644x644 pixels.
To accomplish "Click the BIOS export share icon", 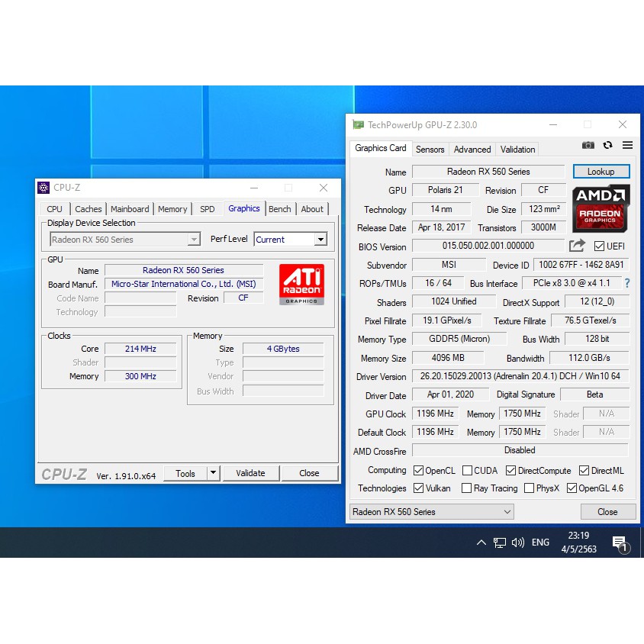I will [577, 246].
